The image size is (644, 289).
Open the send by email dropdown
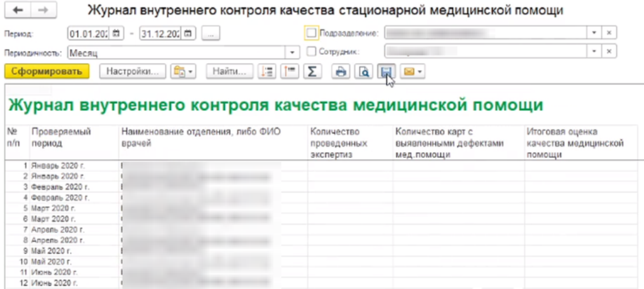tap(412, 72)
